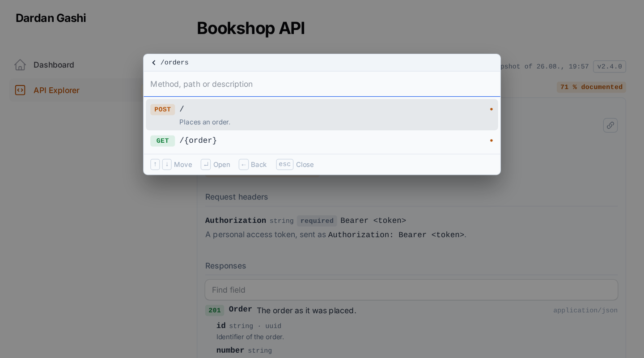Click the Dardan Gashi title
Image resolution: width=644 pixels, height=358 pixels.
[51, 18]
